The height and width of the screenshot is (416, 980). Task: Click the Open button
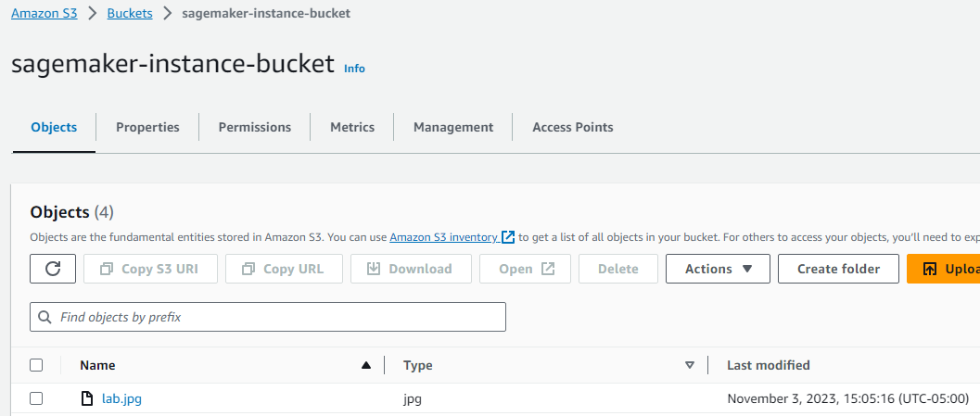[525, 269]
